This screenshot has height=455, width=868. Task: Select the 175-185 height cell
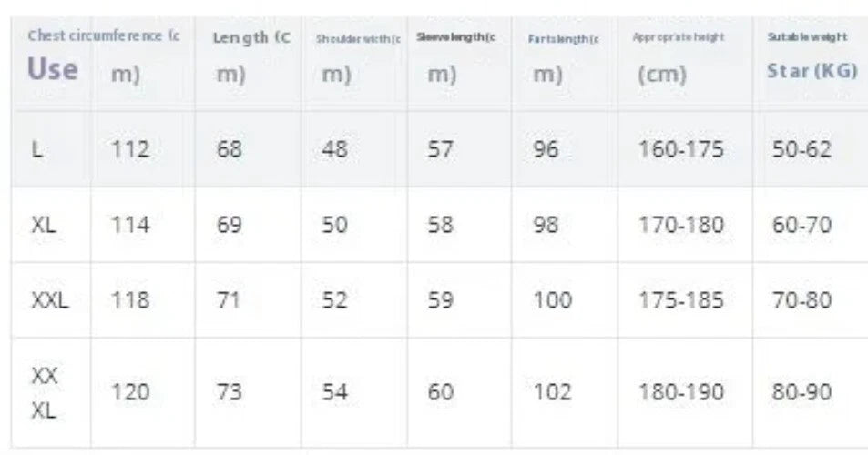coord(681,300)
